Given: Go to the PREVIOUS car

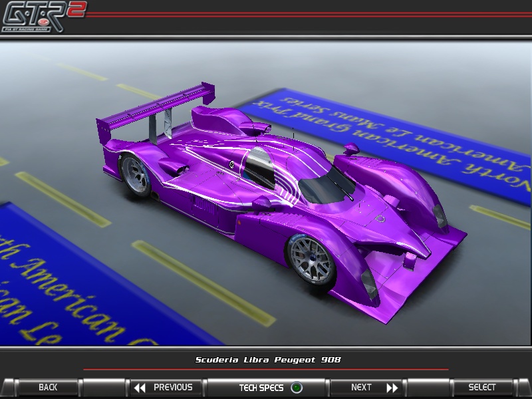Looking at the screenshot, I should tap(166, 387).
